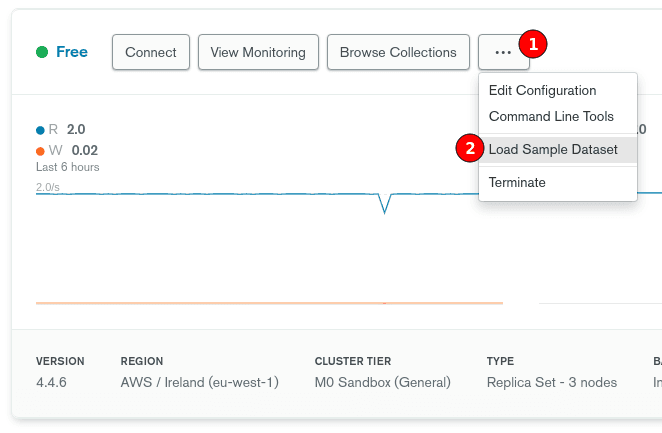
Task: Click the orange writes line on chart
Action: [270, 302]
